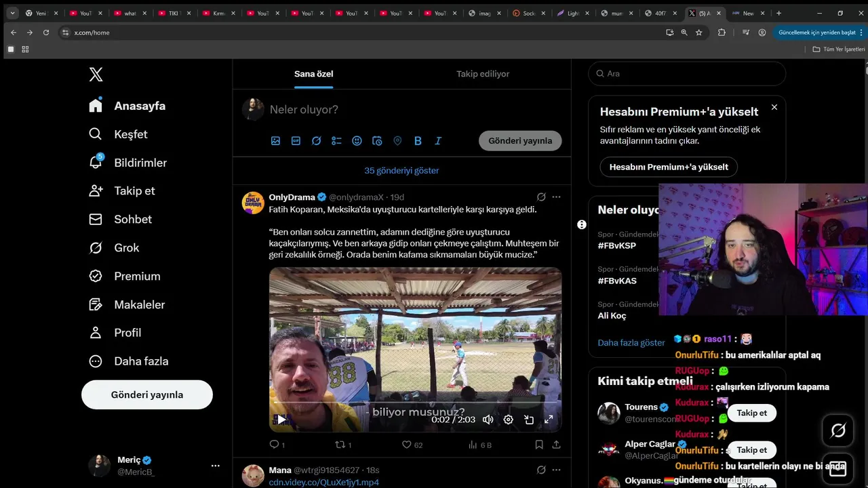Open more options on Mana's post
Screen dimensions: 868x488
(556, 470)
